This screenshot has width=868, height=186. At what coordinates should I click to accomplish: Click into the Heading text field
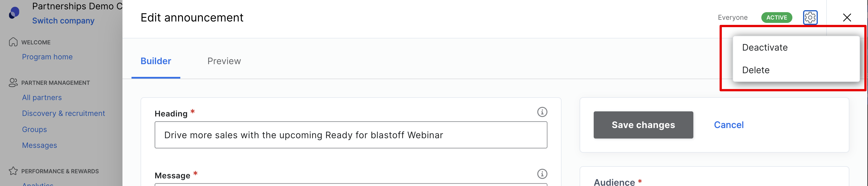350,135
